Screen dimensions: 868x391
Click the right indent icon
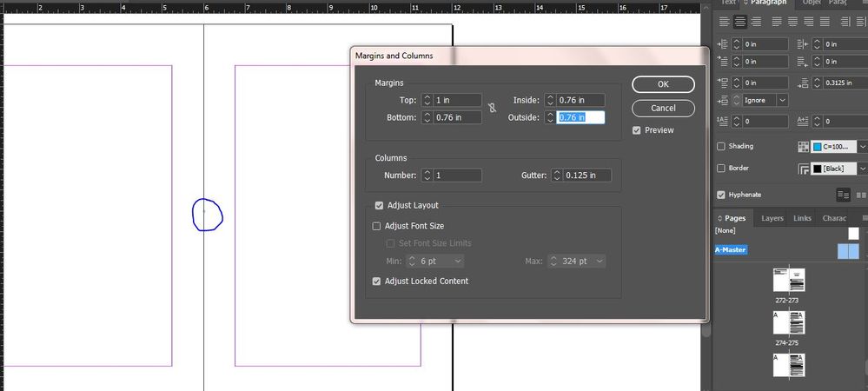click(803, 44)
